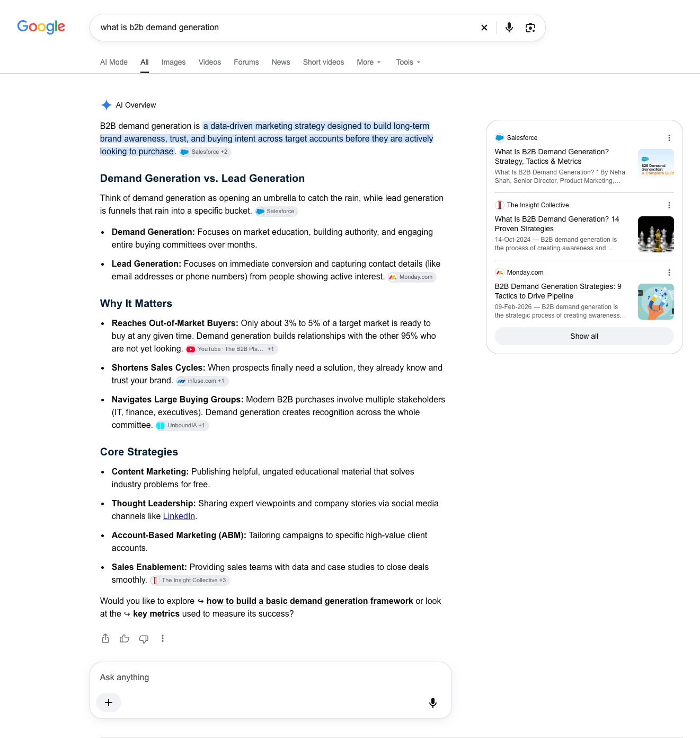Screen dimensions: 700x738
Task: Share the AI Overview using the share icon
Action: (x=105, y=638)
